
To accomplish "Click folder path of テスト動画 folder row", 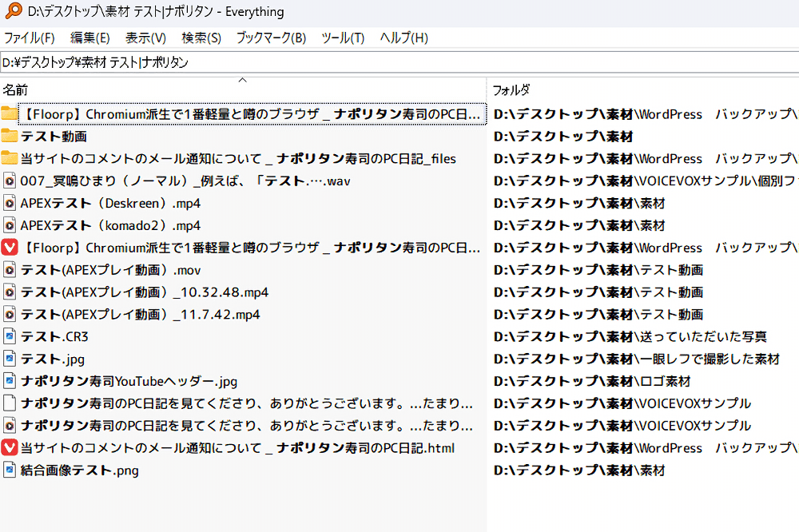I will click(x=563, y=137).
